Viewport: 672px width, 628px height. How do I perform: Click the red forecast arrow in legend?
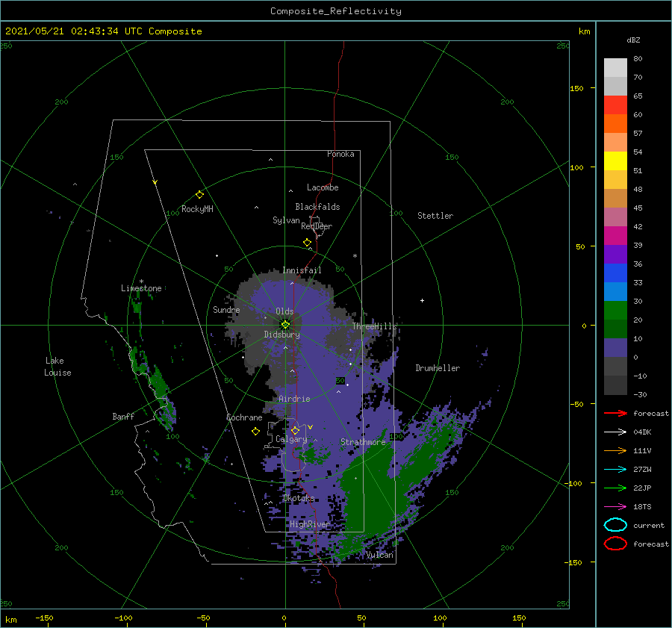615,413
